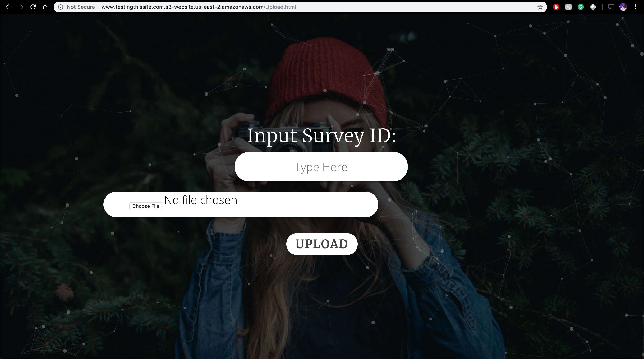Click the Input Survey ID heading
The height and width of the screenshot is (359, 644).
[x=321, y=136]
